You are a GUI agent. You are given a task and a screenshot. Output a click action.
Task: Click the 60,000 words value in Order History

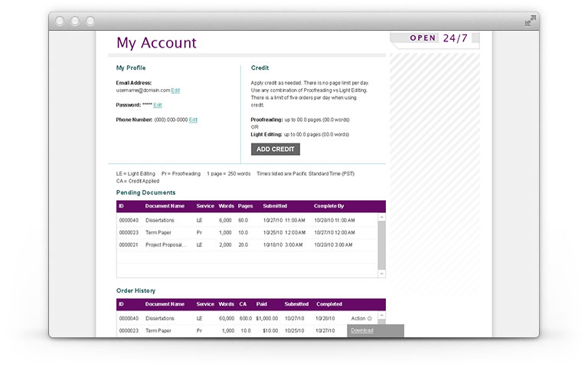tap(227, 318)
